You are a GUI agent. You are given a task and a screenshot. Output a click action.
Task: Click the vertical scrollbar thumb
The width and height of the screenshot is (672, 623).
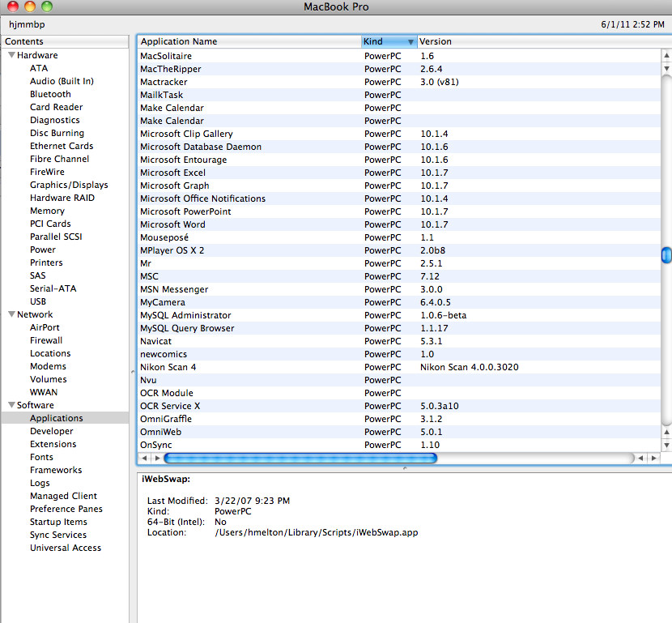(x=666, y=255)
